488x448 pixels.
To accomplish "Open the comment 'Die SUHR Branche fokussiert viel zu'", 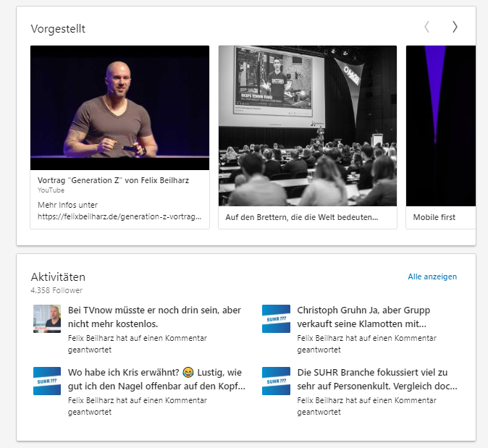I will point(376,379).
